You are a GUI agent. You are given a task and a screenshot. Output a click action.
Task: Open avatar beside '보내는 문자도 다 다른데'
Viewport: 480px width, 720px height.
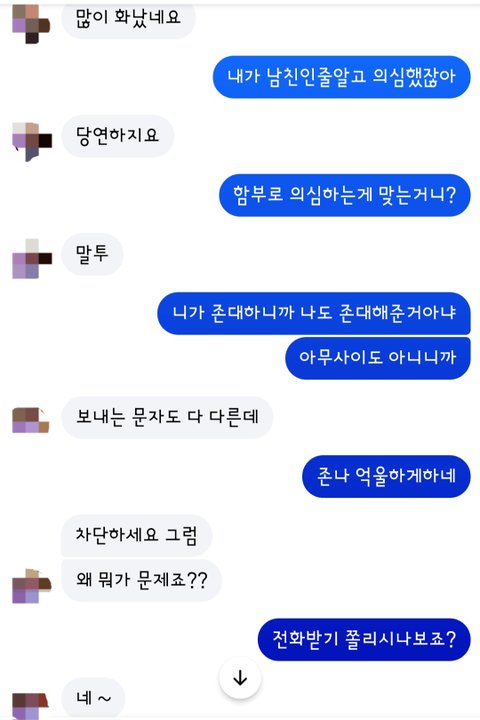(x=30, y=420)
